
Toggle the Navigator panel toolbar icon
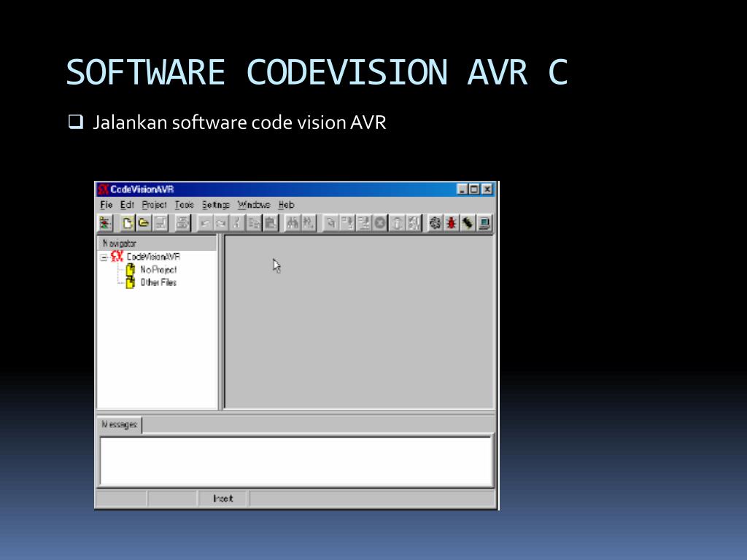click(x=105, y=223)
